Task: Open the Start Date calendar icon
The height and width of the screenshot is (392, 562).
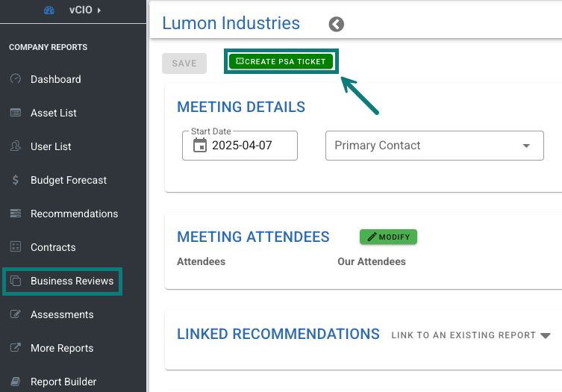Action: pos(200,146)
